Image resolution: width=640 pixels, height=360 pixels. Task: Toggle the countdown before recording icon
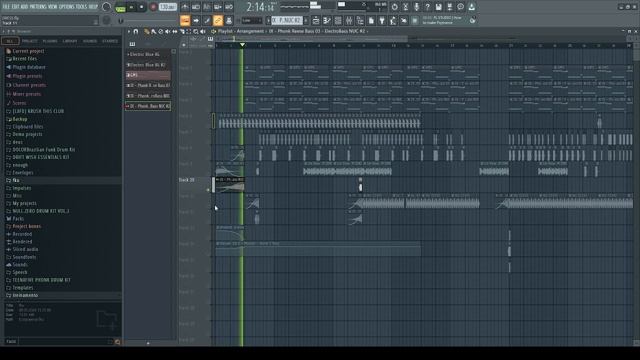(207, 7)
